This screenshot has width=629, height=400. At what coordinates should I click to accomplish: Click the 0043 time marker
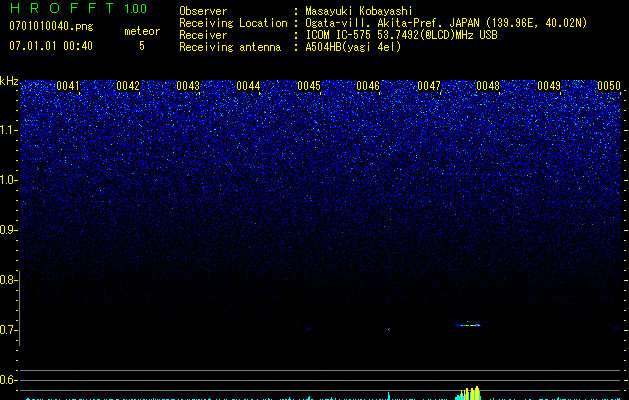tap(188, 86)
